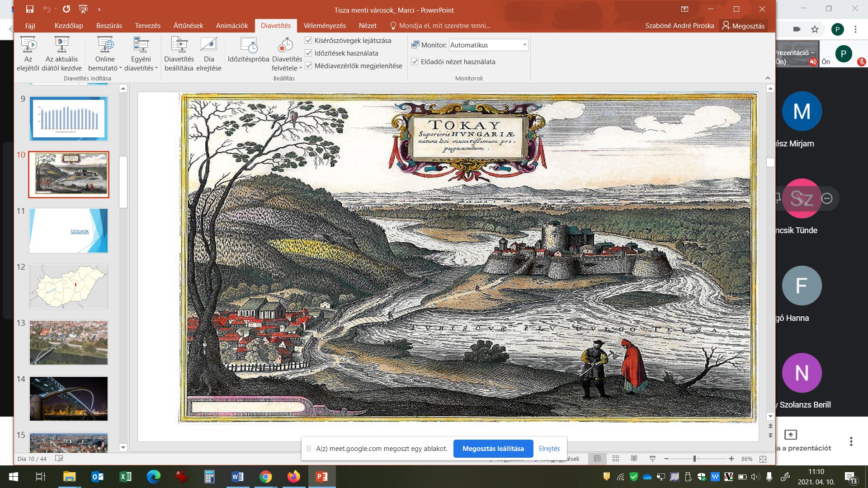
Task: Select slide 9 chart thumbnail
Action: click(69, 118)
